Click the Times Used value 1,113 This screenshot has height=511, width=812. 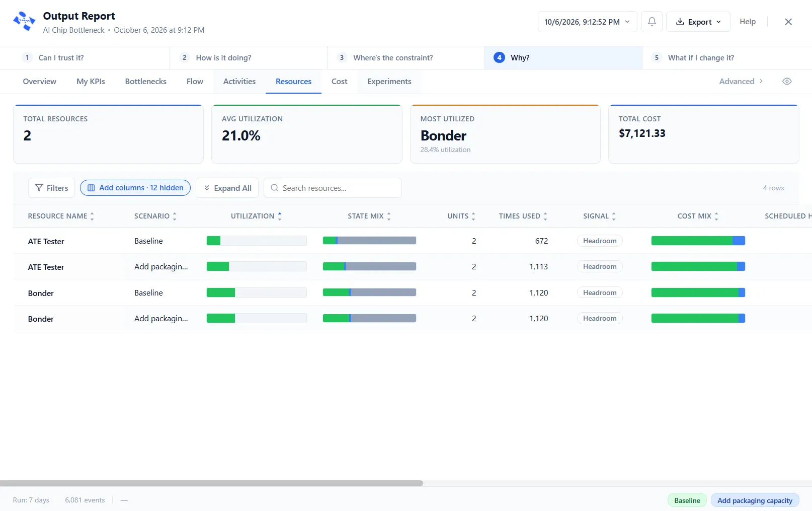[x=538, y=267]
